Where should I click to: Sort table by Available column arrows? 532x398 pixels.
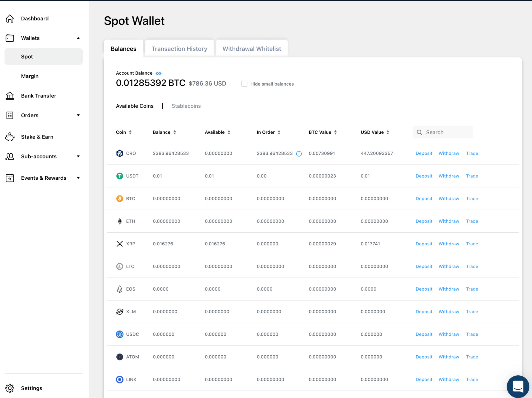pyautogui.click(x=229, y=132)
